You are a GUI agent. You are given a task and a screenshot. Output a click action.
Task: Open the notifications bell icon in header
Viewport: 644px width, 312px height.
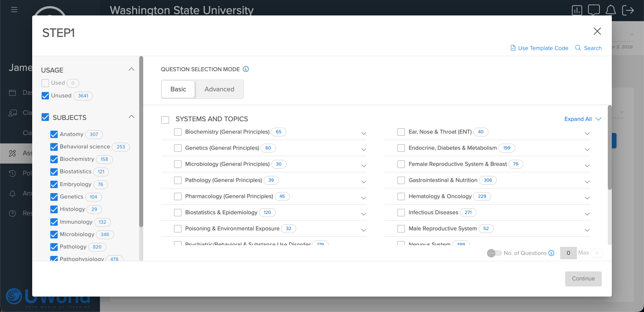610,10
